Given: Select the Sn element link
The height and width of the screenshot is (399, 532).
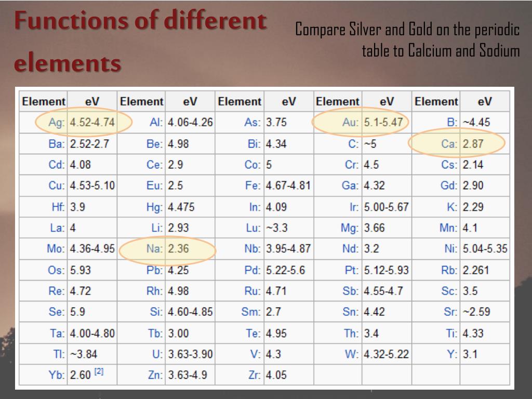Looking at the screenshot, I should click(x=350, y=312).
